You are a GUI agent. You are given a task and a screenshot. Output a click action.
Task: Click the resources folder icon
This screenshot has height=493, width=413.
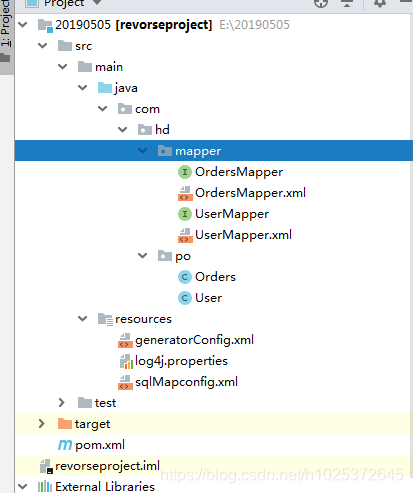pos(105,319)
